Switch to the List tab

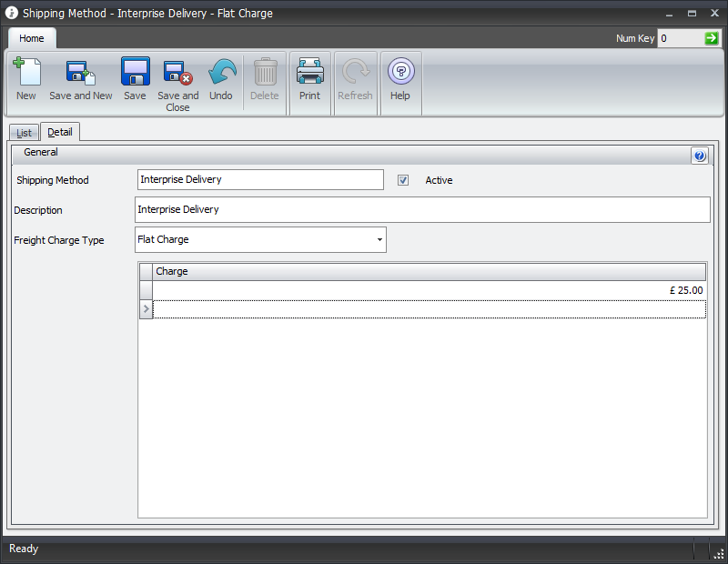click(x=24, y=133)
